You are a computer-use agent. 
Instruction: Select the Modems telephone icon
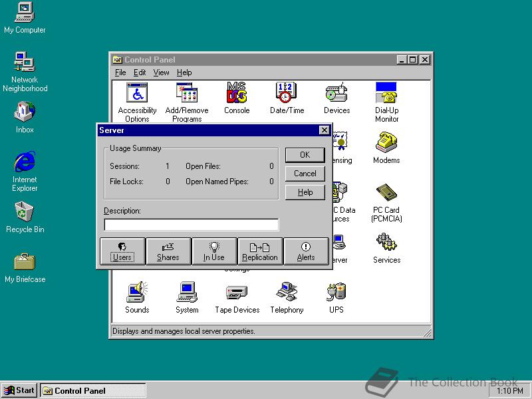coord(386,142)
